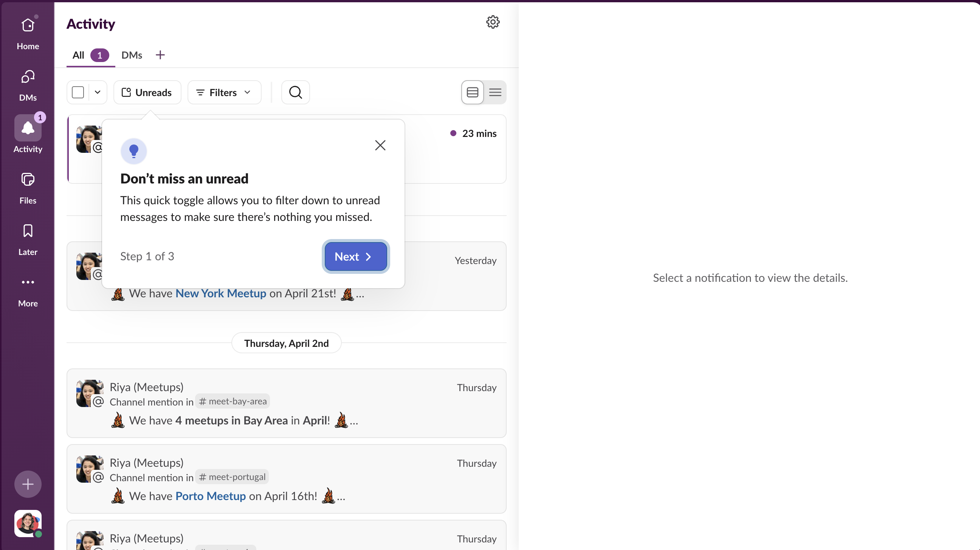
Task: Dismiss the Don't miss an unread tip
Action: coord(380,145)
